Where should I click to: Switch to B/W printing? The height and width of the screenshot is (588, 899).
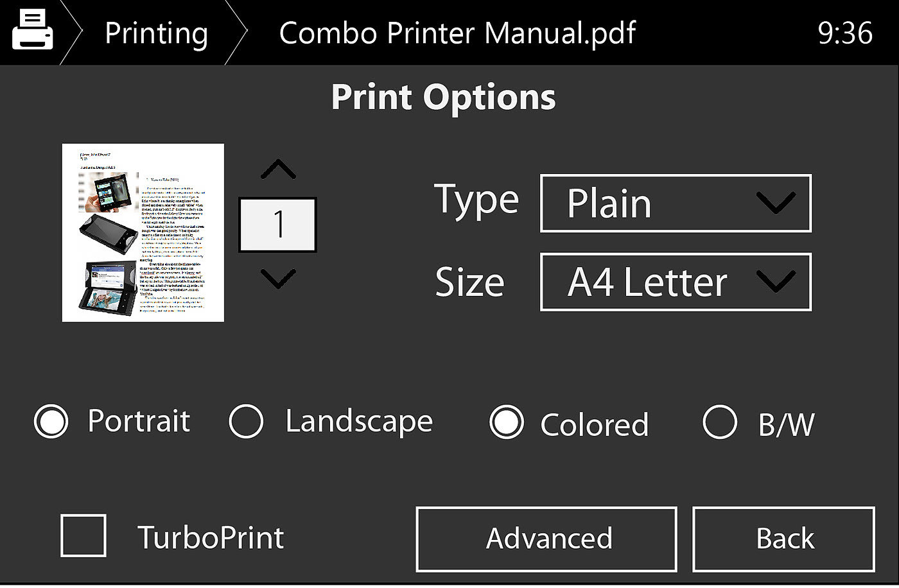[x=720, y=422]
